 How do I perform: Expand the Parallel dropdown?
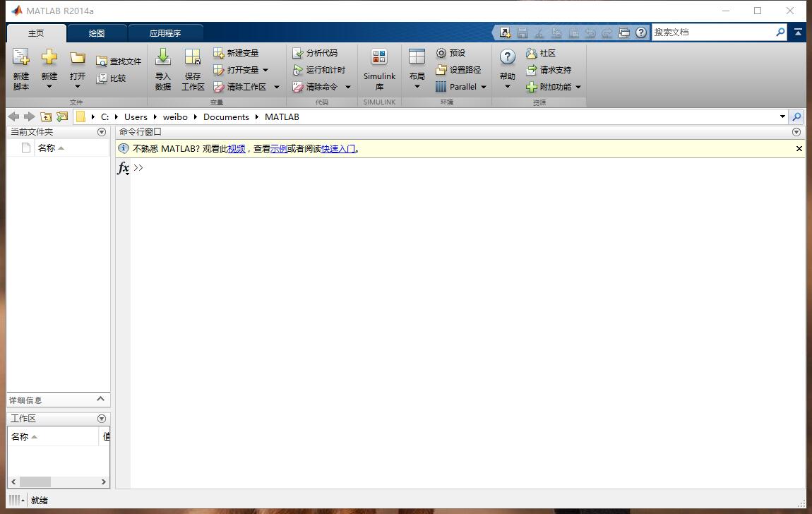484,87
